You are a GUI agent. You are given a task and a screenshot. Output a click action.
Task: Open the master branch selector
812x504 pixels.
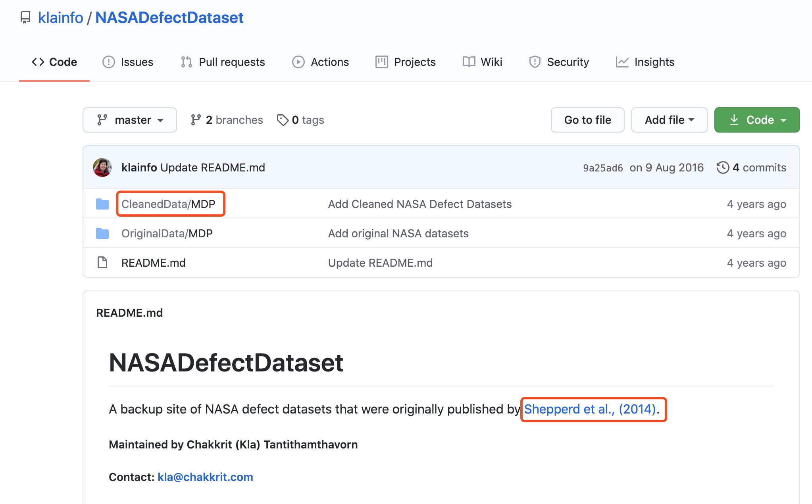(130, 119)
